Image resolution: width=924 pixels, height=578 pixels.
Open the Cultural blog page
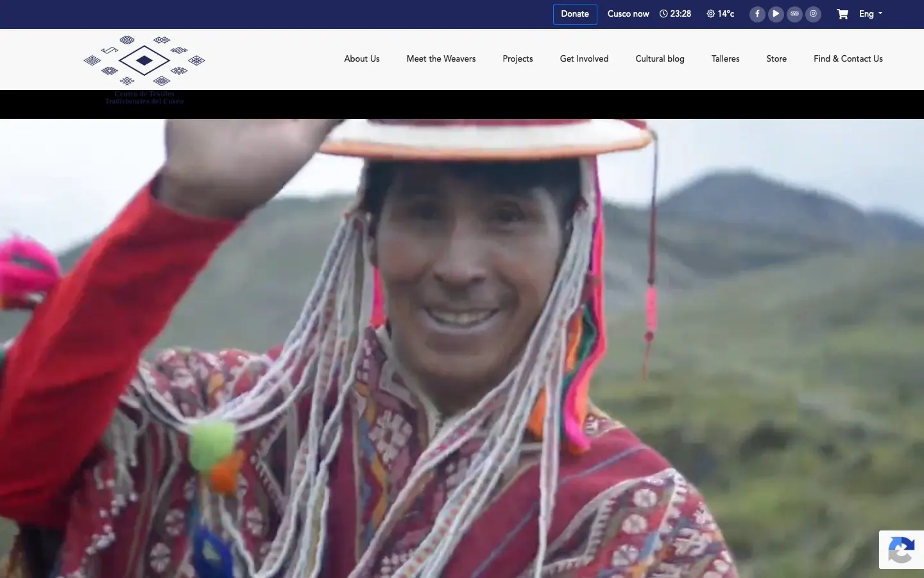pyautogui.click(x=660, y=59)
